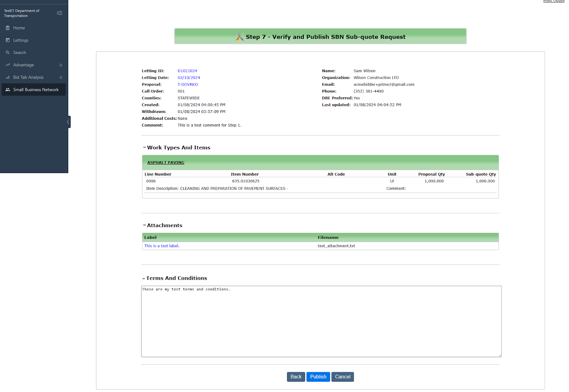Click the Home bank icon in sidebar
Screen dimensions: 569x392
pos(7,28)
